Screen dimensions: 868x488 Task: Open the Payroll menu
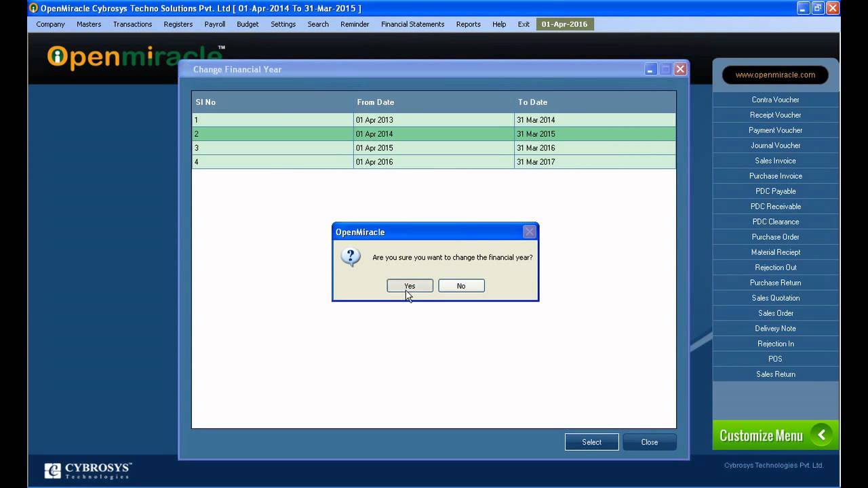coord(215,24)
